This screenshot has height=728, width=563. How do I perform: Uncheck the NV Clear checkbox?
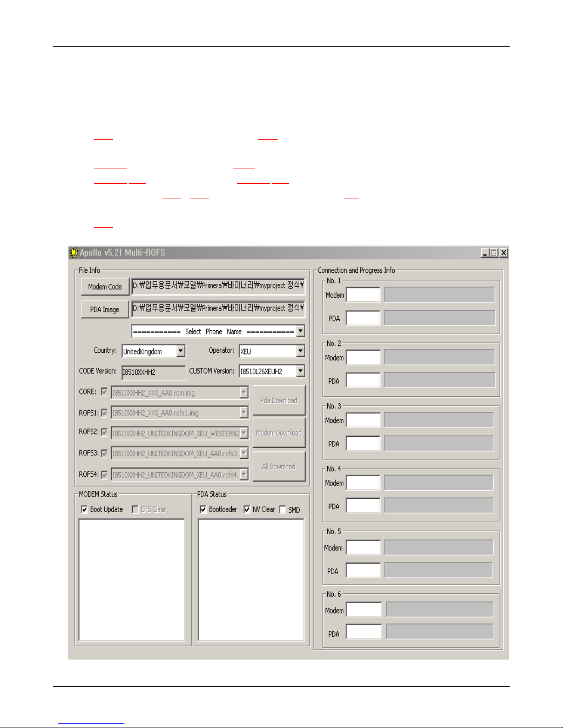tap(247, 509)
